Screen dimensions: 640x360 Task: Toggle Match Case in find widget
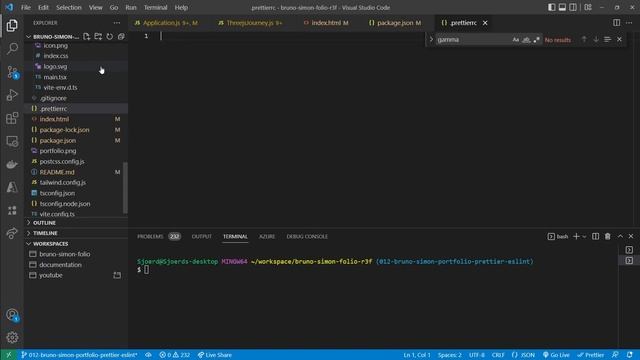point(516,40)
